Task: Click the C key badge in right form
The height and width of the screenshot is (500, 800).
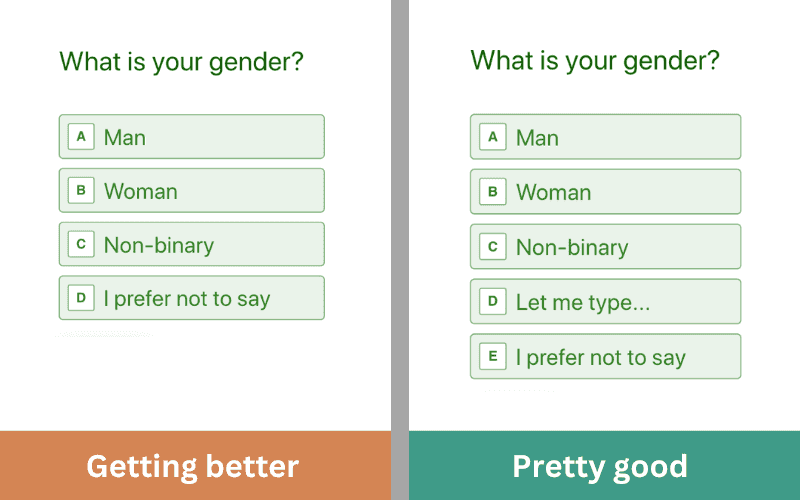Action: tap(492, 247)
